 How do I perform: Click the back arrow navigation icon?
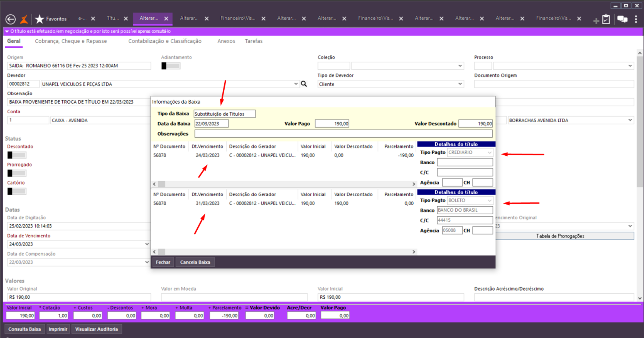(10, 19)
